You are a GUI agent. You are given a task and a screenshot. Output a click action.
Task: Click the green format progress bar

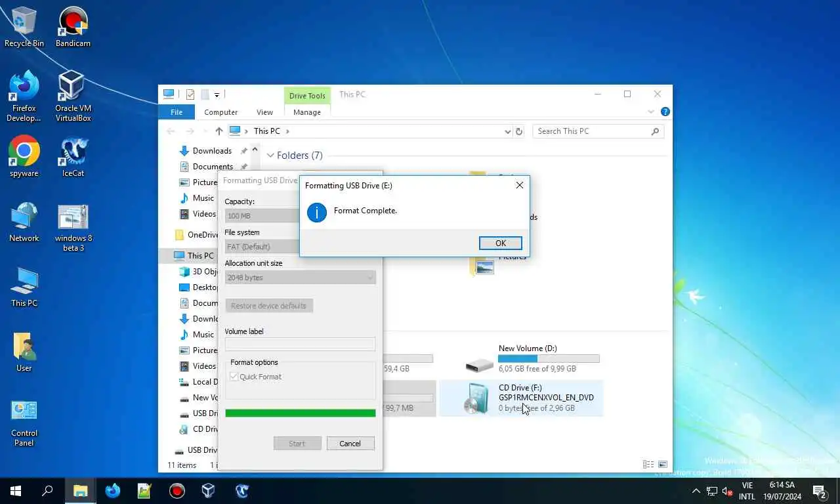pyautogui.click(x=300, y=413)
